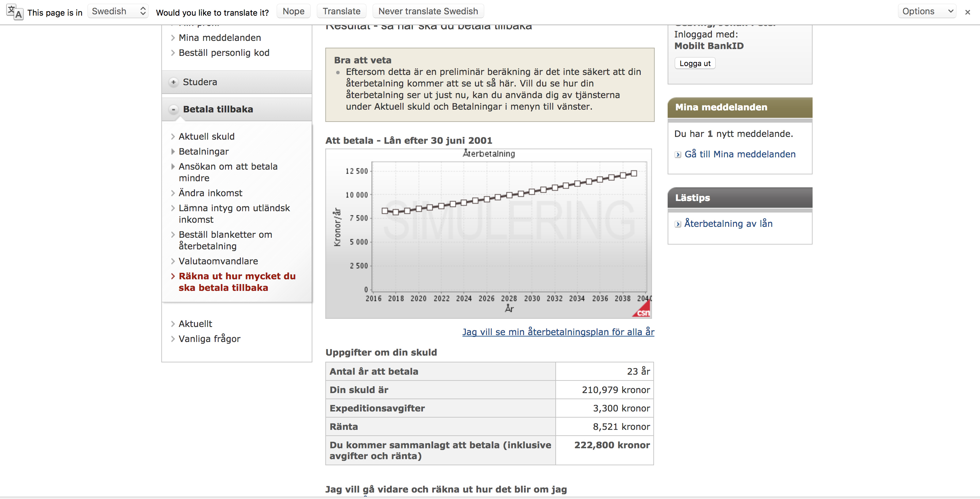Image resolution: width=980 pixels, height=499 pixels.
Task: Click the Ränta row label
Action: 344,427
